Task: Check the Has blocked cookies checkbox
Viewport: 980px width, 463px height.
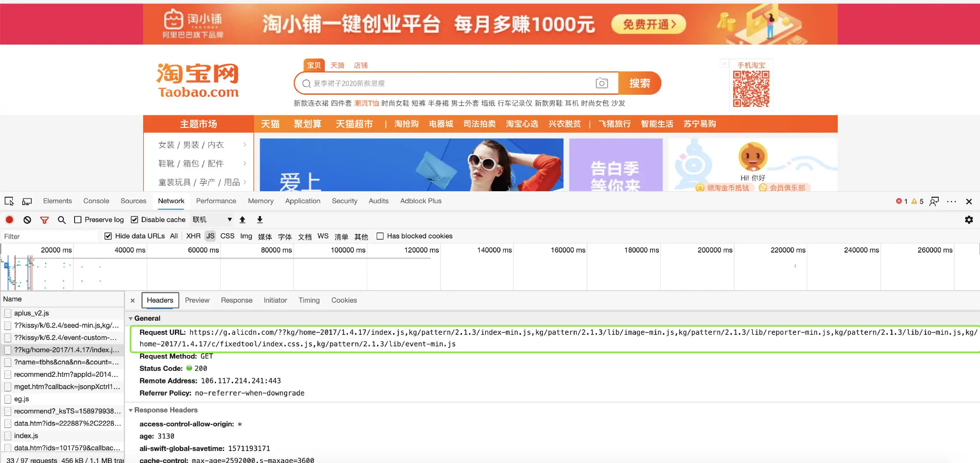Action: [380, 236]
